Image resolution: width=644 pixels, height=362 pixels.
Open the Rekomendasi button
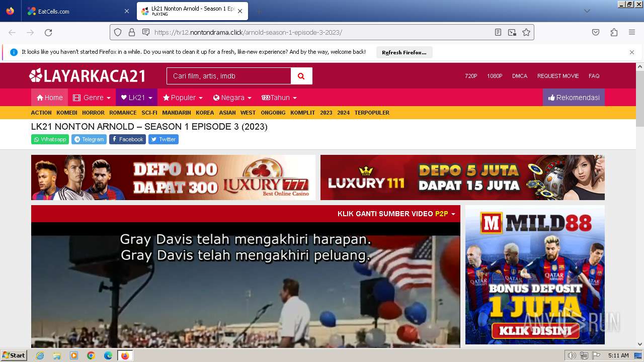[574, 98]
